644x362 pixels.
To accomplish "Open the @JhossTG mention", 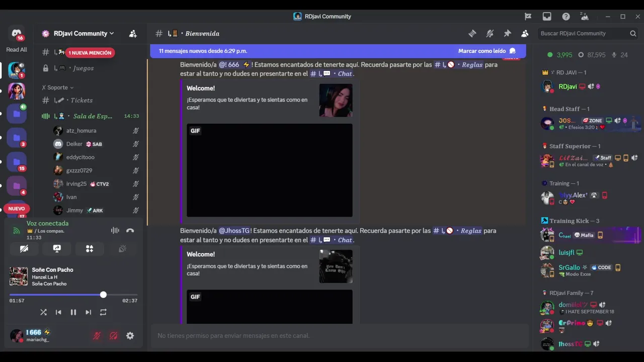I will [x=234, y=231].
